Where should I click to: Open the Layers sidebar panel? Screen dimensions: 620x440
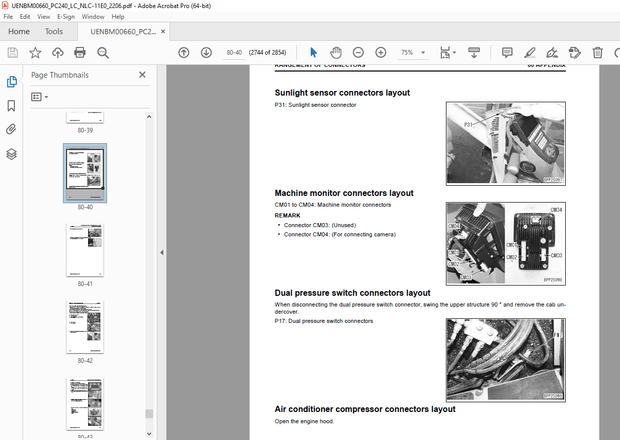[11, 154]
